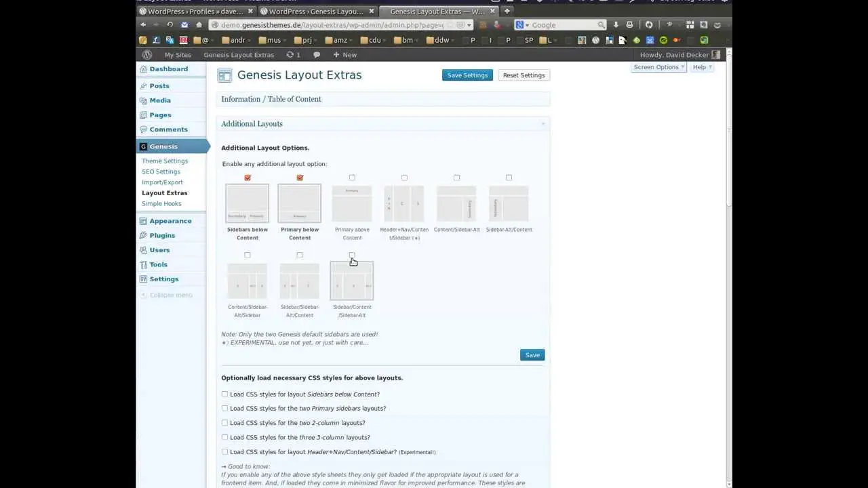Open Simple Hooks submenu item

click(x=161, y=203)
